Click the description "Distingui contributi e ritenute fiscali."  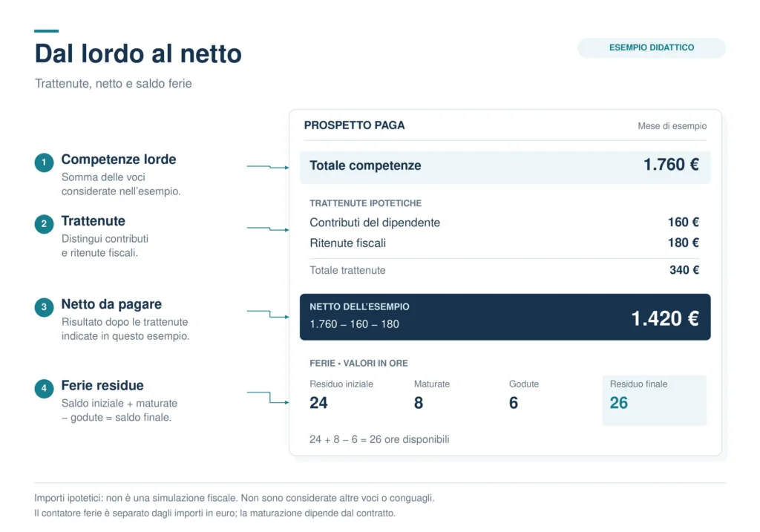[x=105, y=246]
